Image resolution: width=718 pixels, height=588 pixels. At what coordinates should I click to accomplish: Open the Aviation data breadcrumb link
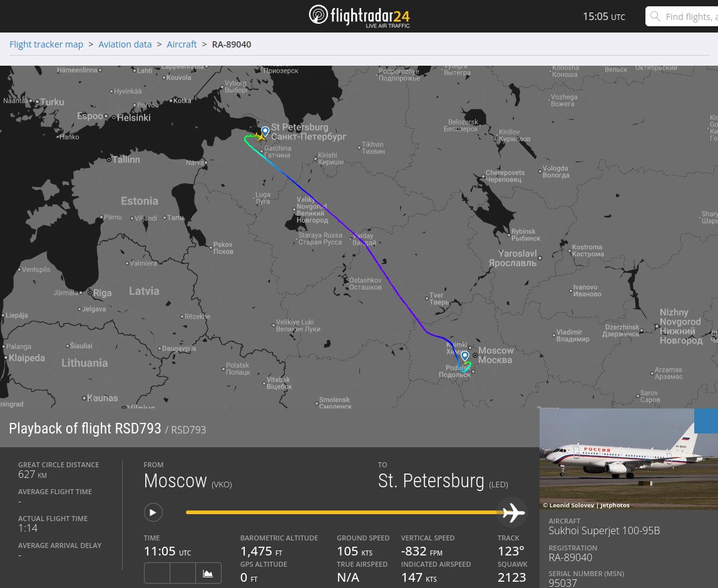tap(125, 44)
